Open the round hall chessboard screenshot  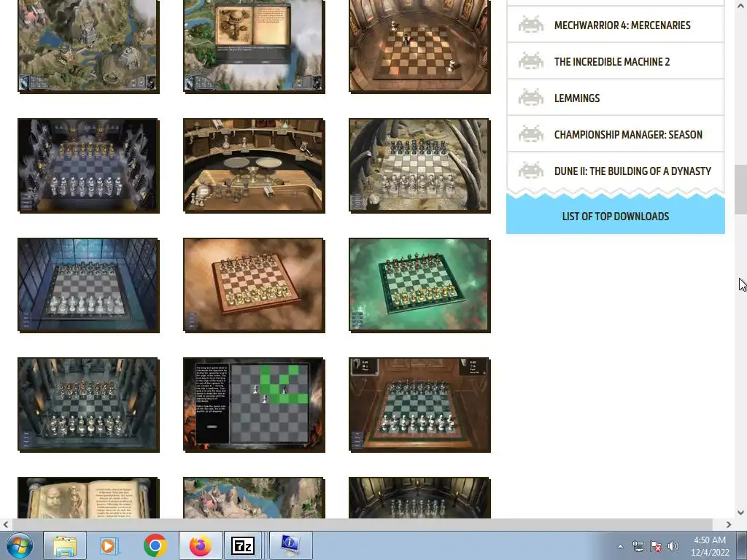point(419,45)
